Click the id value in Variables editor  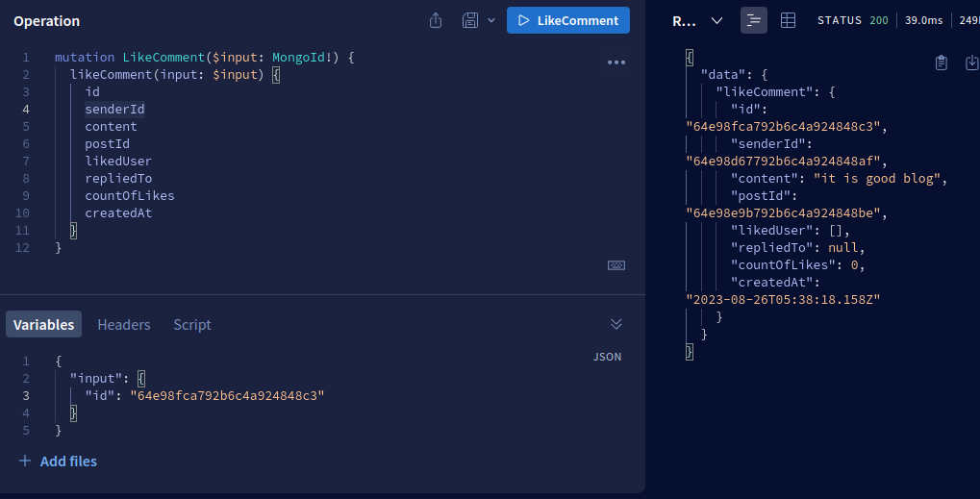pyautogui.click(x=228, y=395)
